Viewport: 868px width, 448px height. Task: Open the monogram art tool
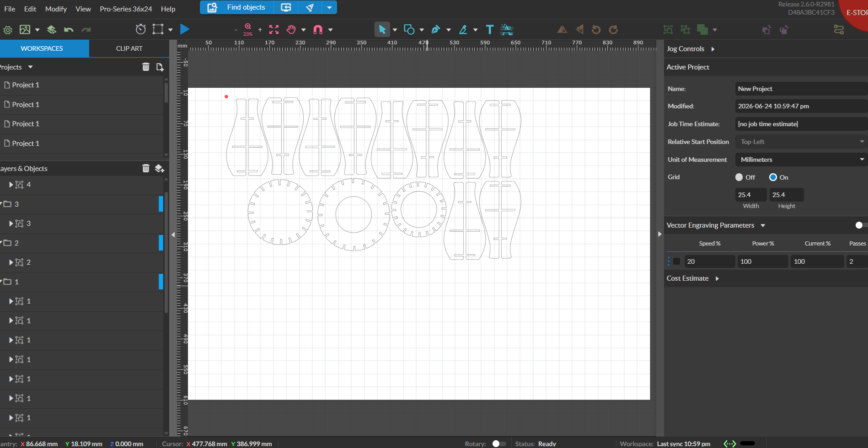tap(507, 30)
